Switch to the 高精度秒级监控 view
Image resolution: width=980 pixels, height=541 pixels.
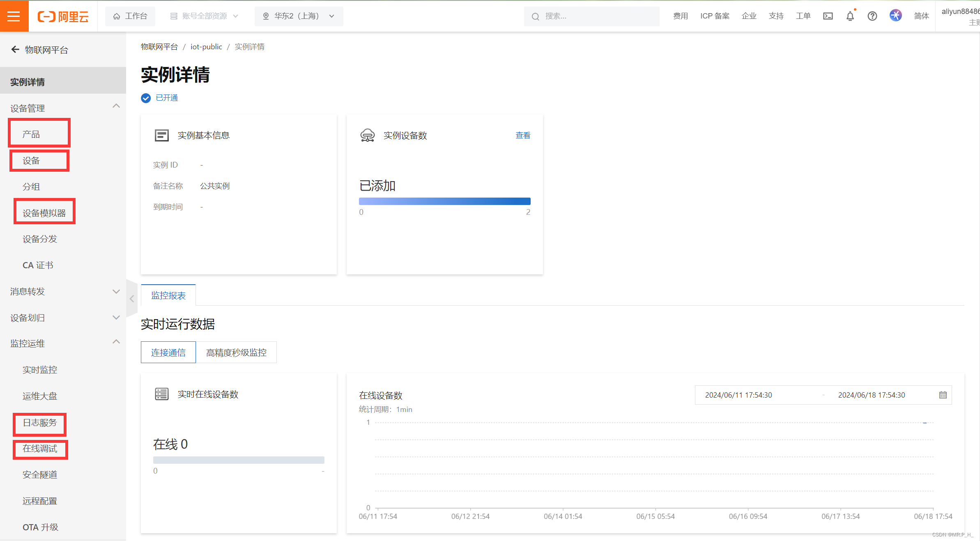[x=236, y=352]
